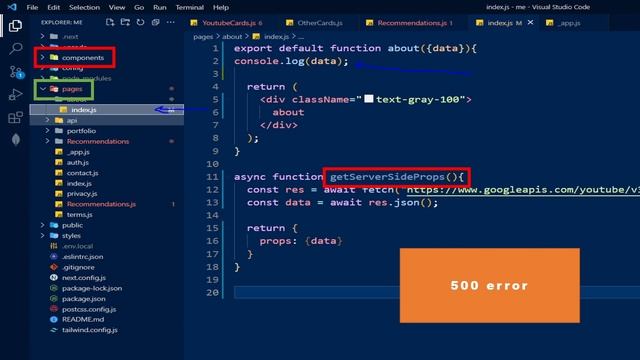Expand the components folder chevron
The width and height of the screenshot is (640, 360).
click(x=42, y=58)
